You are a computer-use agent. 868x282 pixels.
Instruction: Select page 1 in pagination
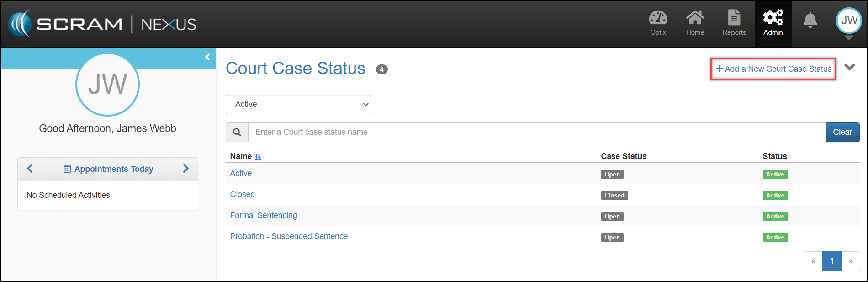pyautogui.click(x=831, y=261)
